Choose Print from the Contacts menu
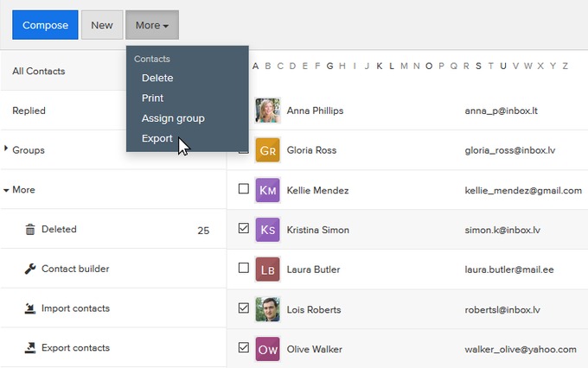Viewport: 588px width, 368px height. (153, 98)
